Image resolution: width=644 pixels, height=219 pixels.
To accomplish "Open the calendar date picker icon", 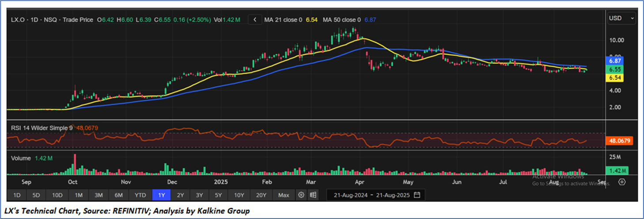I will [x=417, y=195].
